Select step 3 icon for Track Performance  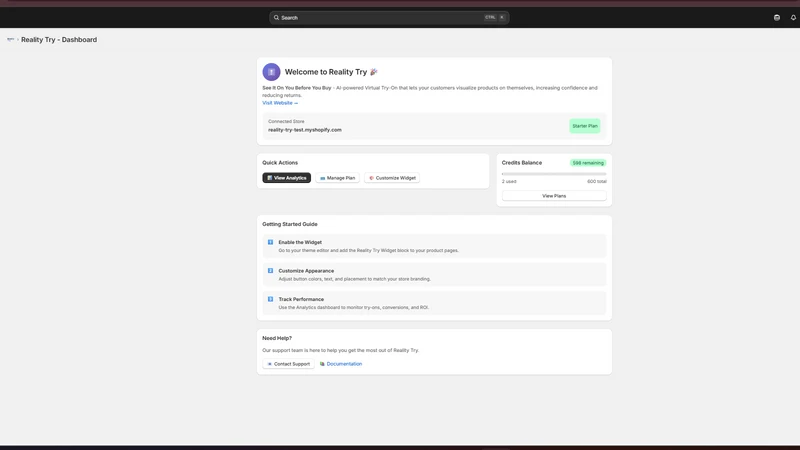click(x=270, y=299)
